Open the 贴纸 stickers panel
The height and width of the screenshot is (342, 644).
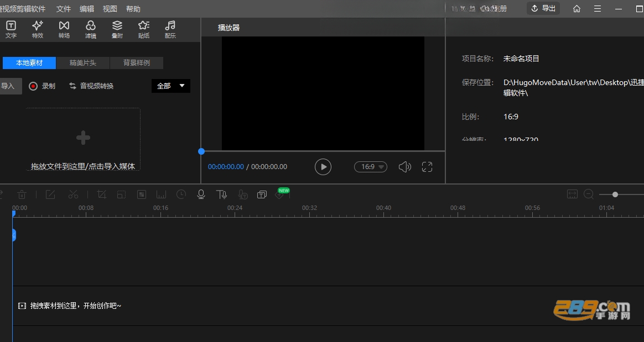144,29
